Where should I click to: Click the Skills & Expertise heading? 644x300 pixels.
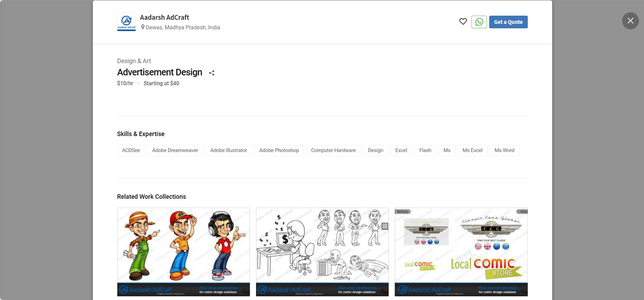pos(141,134)
